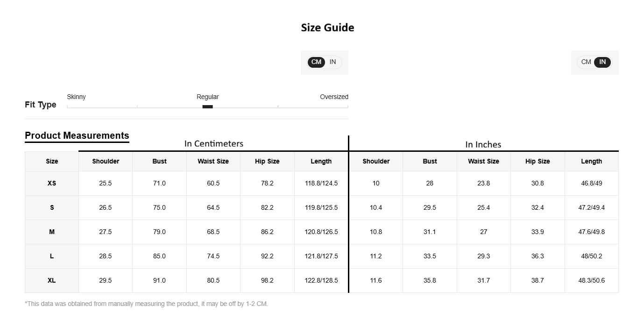Select the XL size row label
This screenshot has height=327, width=644.
coord(52,280)
